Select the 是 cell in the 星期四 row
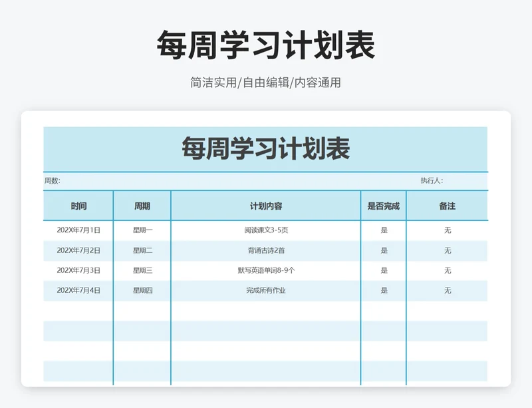This screenshot has width=532, height=408. pyautogui.click(x=384, y=290)
